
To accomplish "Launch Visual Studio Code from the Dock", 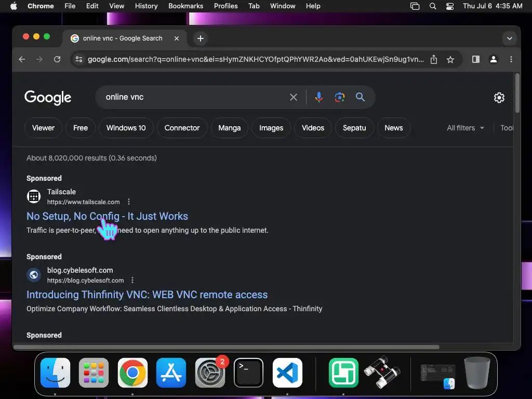I will 287,373.
